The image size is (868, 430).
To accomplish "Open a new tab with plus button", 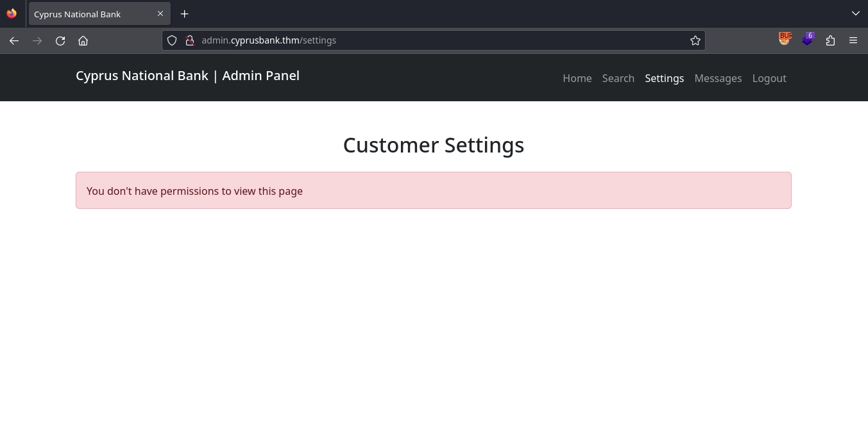I will point(184,13).
